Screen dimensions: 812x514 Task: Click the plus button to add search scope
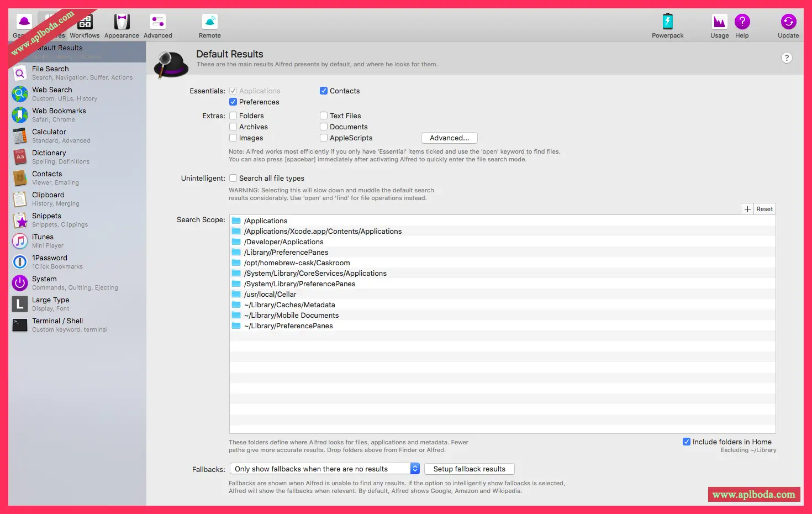click(747, 209)
